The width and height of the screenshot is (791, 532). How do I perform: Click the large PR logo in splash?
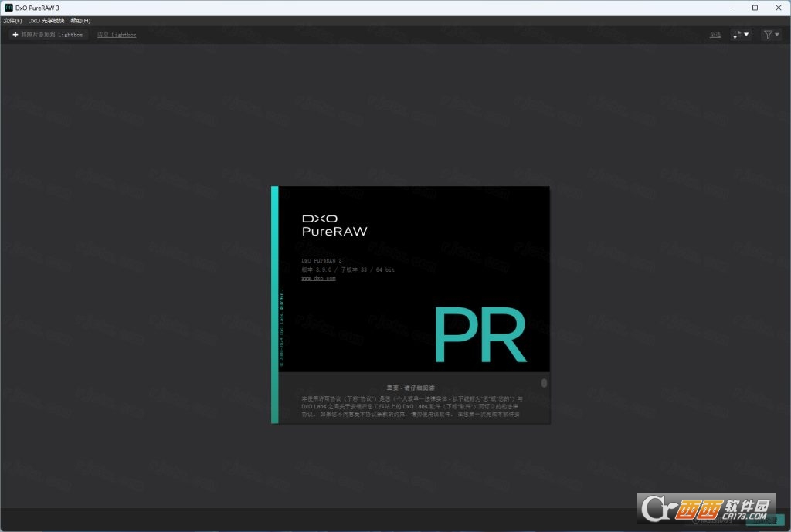480,334
